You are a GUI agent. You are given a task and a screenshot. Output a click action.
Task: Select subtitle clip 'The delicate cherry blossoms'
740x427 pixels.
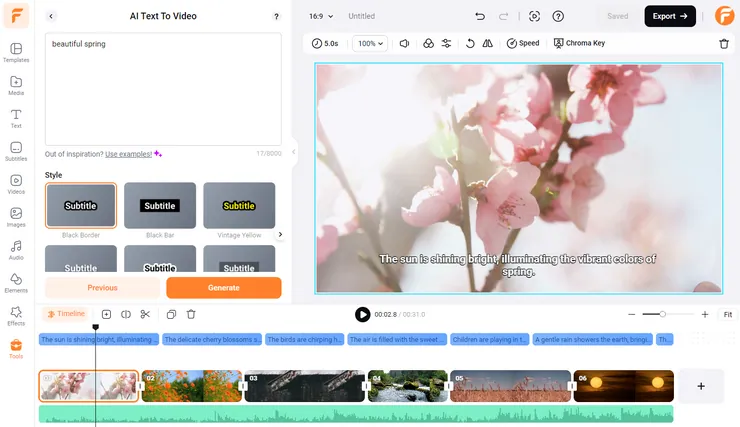pyautogui.click(x=212, y=339)
